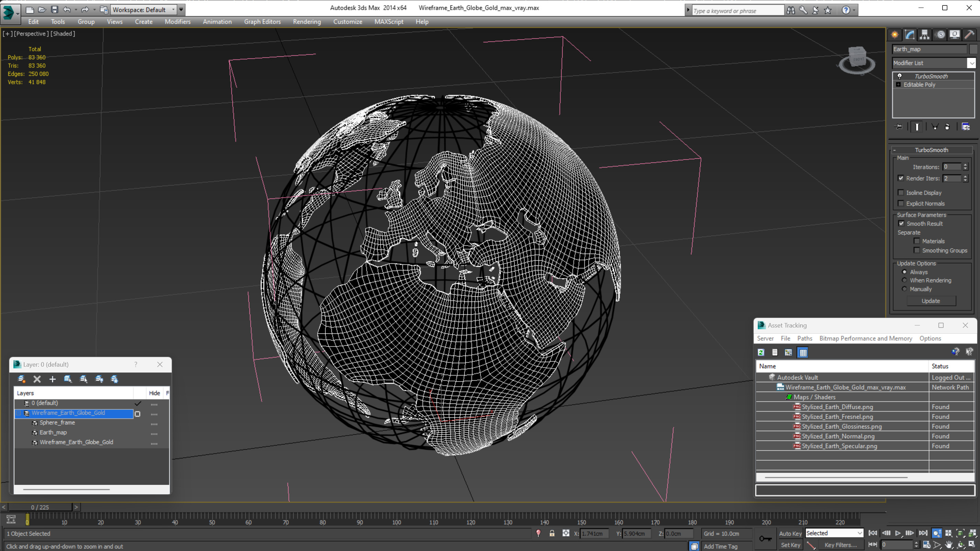The image size is (980, 551).
Task: Open Bitmap Performance and Memory menu
Action: click(x=866, y=338)
